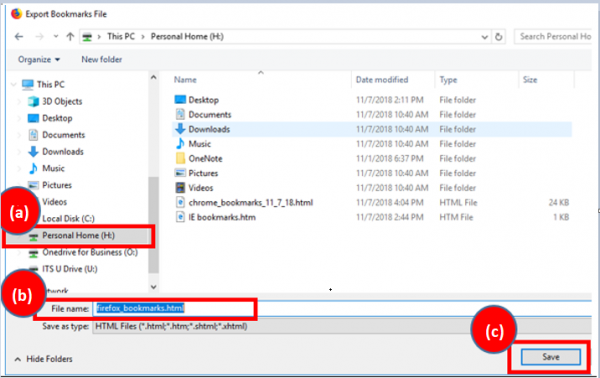Select Personal Home (H:) drive in tree
This screenshot has width=600, height=378.
coord(78,236)
